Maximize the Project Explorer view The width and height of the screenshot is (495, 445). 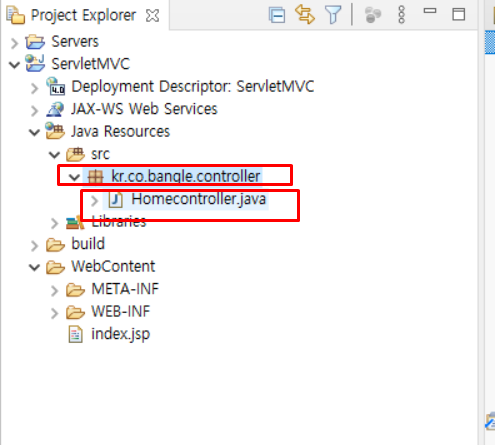click(459, 15)
